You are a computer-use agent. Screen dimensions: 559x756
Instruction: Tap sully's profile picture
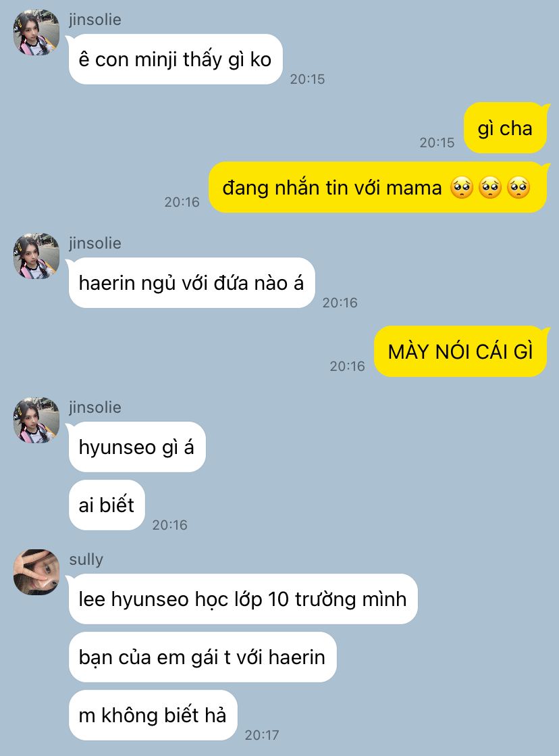[x=36, y=572]
